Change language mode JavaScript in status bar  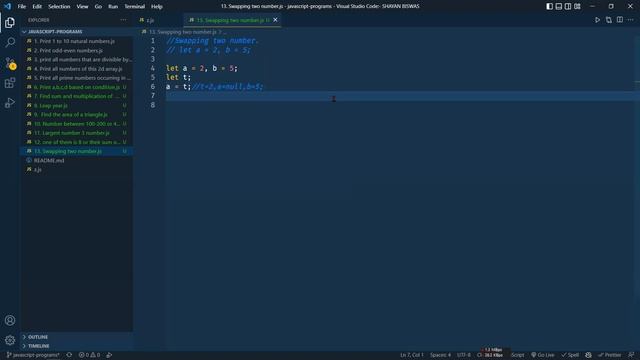point(517,355)
